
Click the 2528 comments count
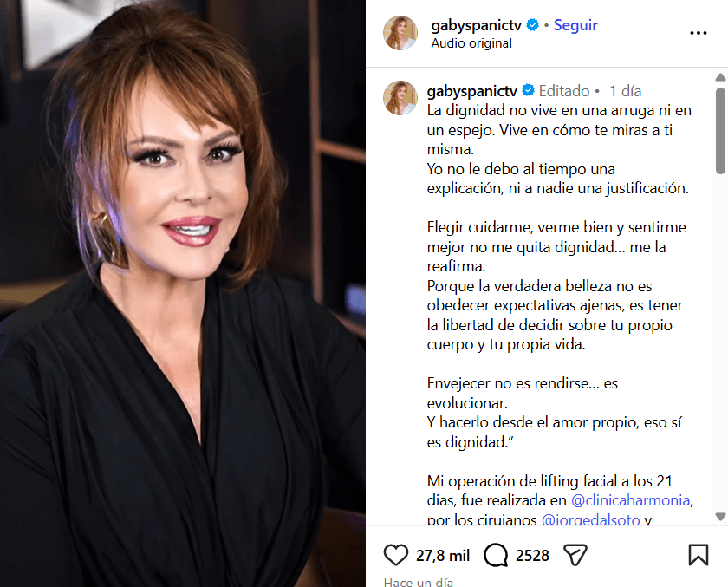[532, 556]
